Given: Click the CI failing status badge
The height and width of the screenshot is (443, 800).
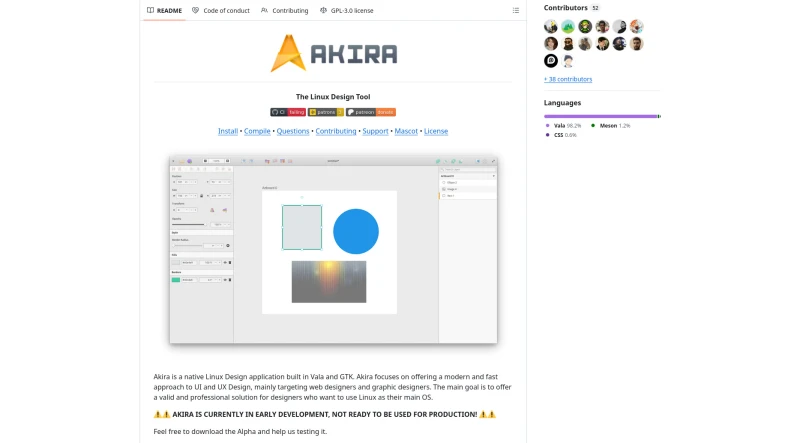Looking at the screenshot, I should click(288, 112).
